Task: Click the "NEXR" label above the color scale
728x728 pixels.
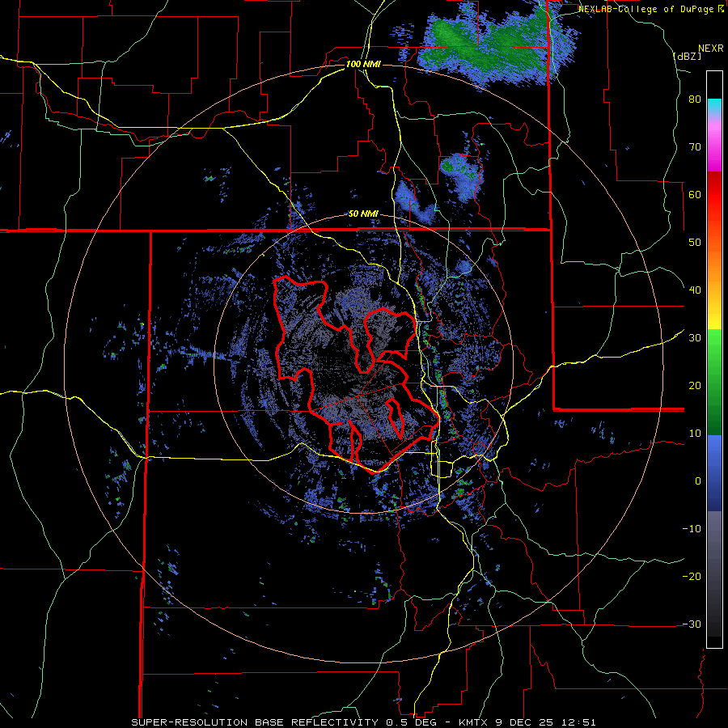Action: click(711, 49)
